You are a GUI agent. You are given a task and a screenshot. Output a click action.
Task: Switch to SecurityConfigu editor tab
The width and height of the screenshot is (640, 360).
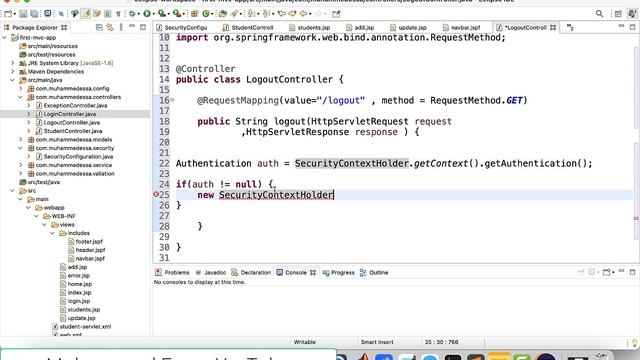pos(182,27)
